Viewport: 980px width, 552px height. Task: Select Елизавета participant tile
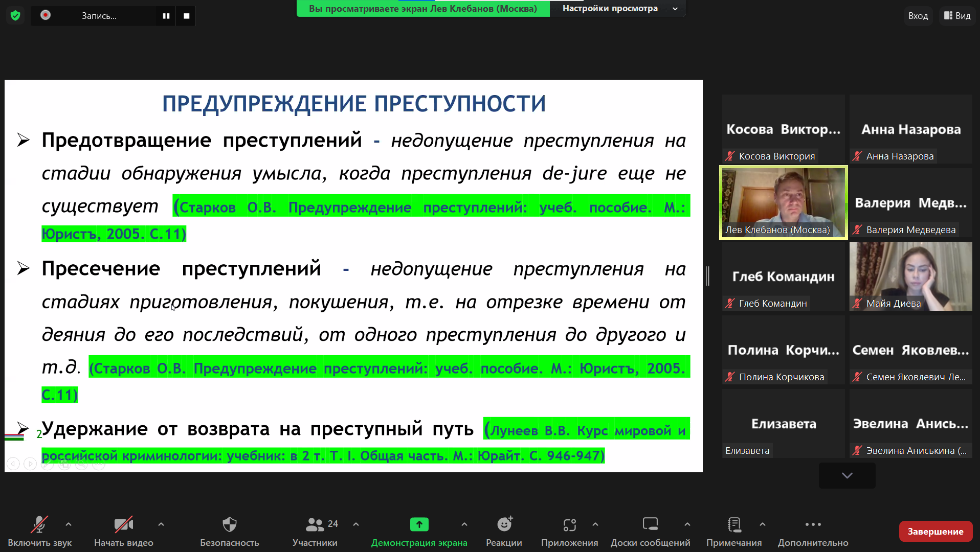[x=784, y=424]
